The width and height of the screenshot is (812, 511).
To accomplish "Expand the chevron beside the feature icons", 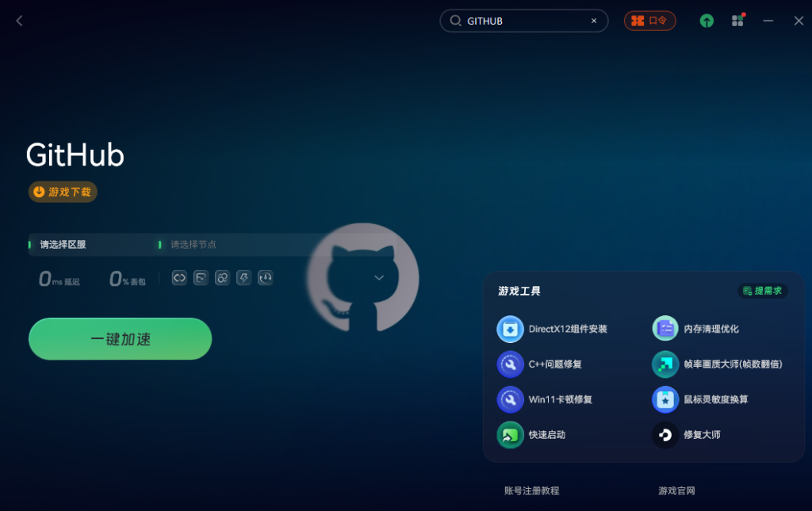I will (379, 277).
